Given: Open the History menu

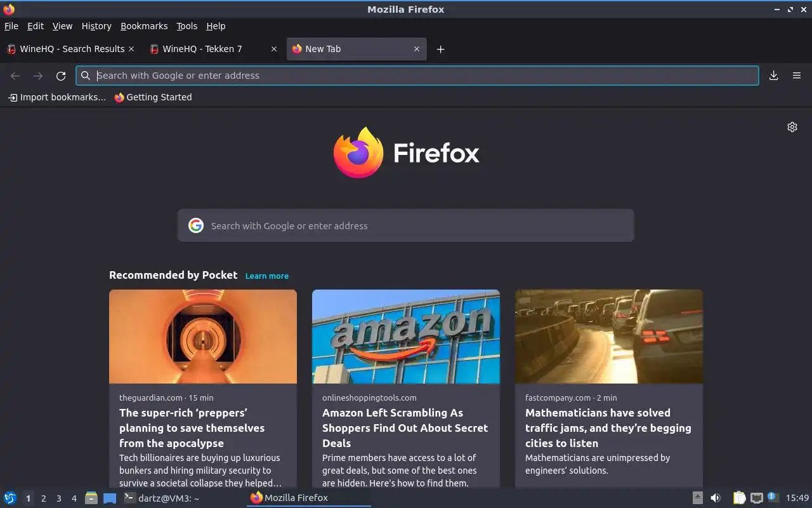Looking at the screenshot, I should 96,26.
